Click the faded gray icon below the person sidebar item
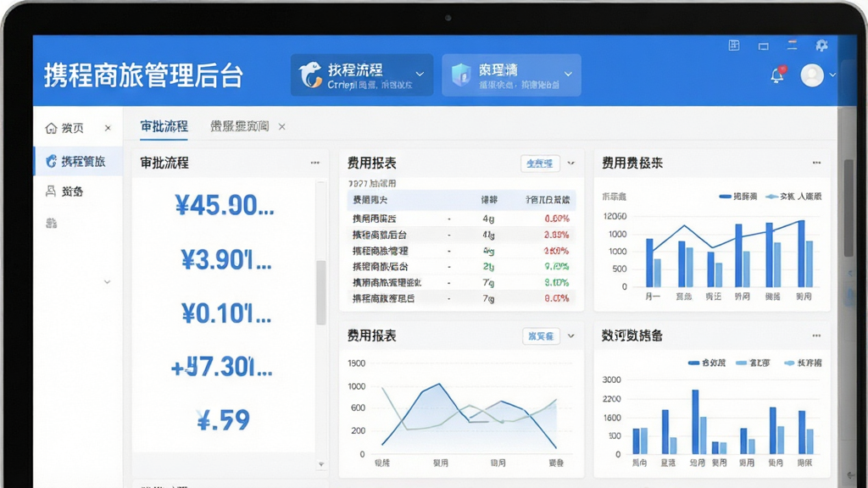868x488 pixels. click(x=52, y=223)
